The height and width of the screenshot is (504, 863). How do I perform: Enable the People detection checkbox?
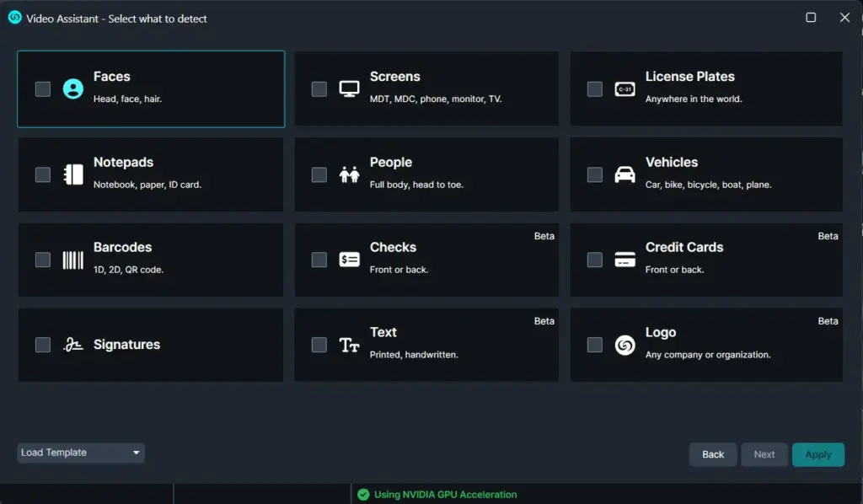pyautogui.click(x=319, y=174)
